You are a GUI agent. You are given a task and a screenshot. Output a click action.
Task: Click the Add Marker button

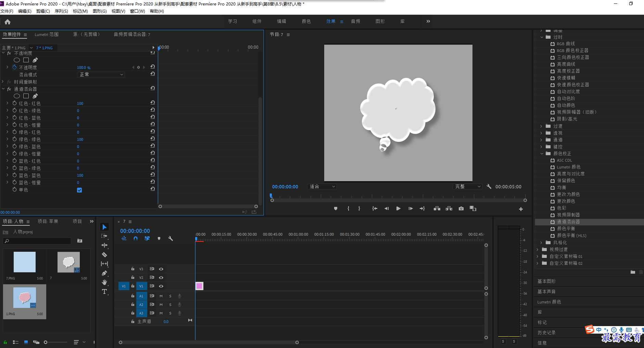pyautogui.click(x=336, y=209)
